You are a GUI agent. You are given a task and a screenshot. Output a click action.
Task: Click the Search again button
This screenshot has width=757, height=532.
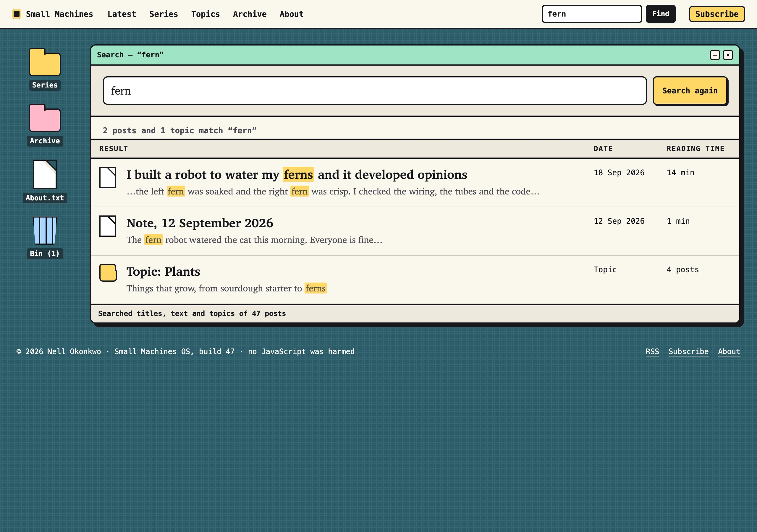point(690,91)
